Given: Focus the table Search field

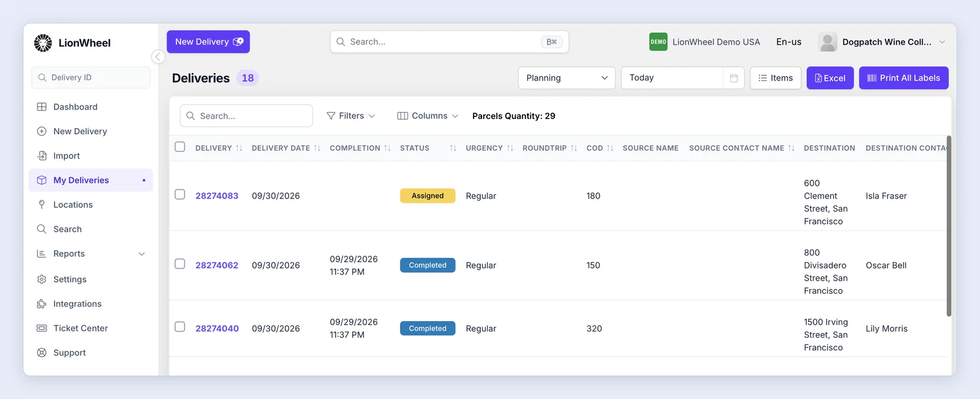Looking at the screenshot, I should pos(246,116).
